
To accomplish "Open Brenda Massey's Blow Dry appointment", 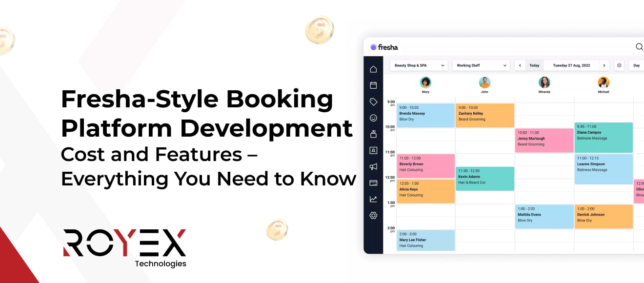I will pos(425,115).
